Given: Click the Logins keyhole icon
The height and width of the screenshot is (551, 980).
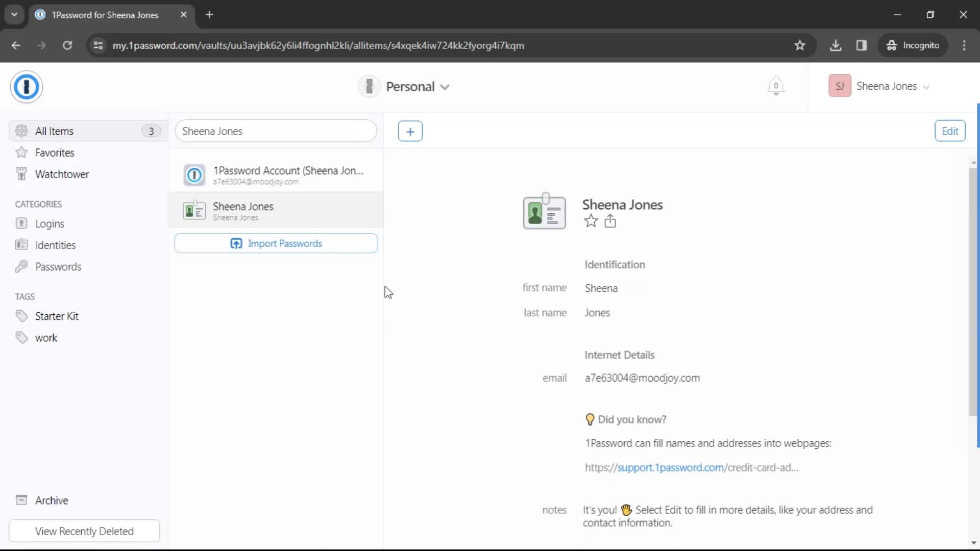Looking at the screenshot, I should click(x=21, y=223).
